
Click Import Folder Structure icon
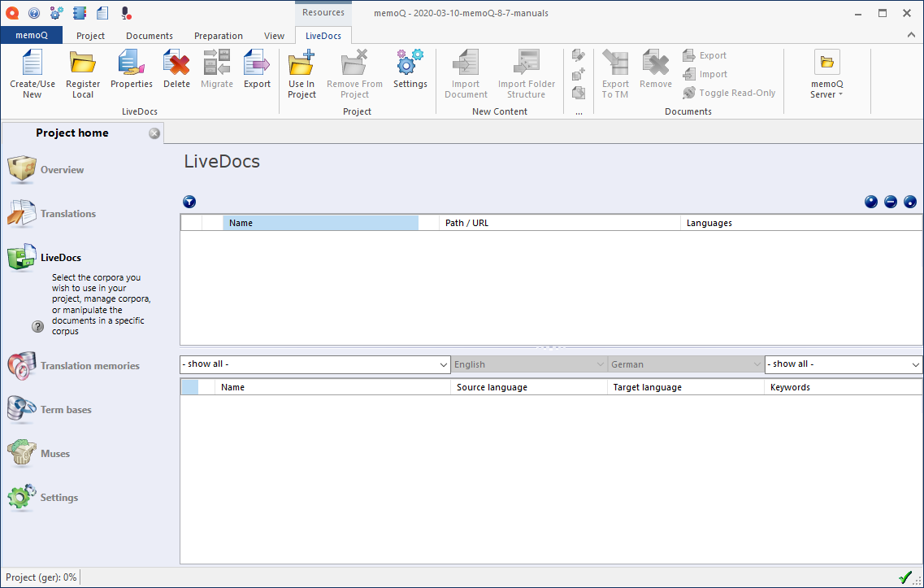[527, 74]
